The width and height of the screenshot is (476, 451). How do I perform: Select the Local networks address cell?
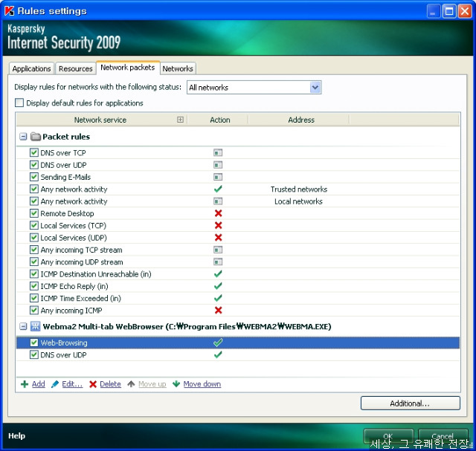[x=298, y=201]
